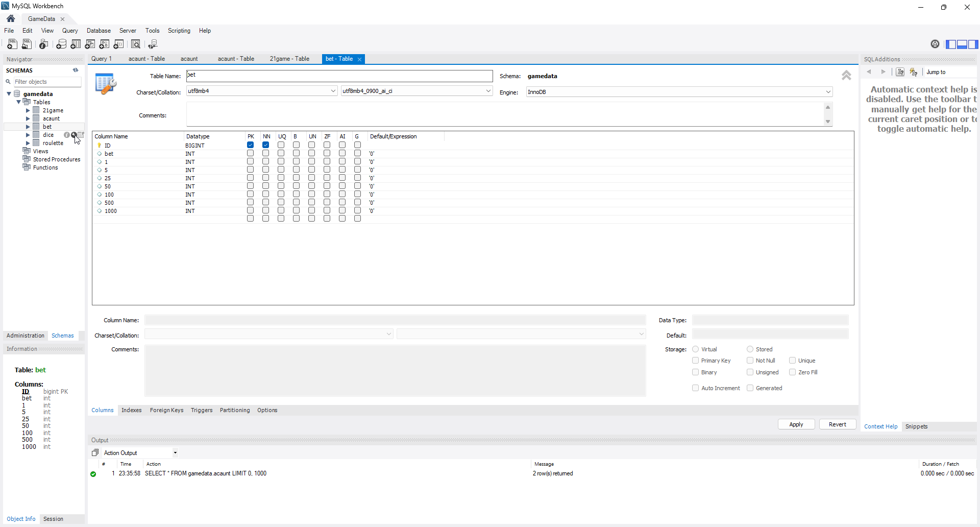This screenshot has width=980, height=527.
Task: Select column 1000 row in grid
Action: (x=473, y=211)
